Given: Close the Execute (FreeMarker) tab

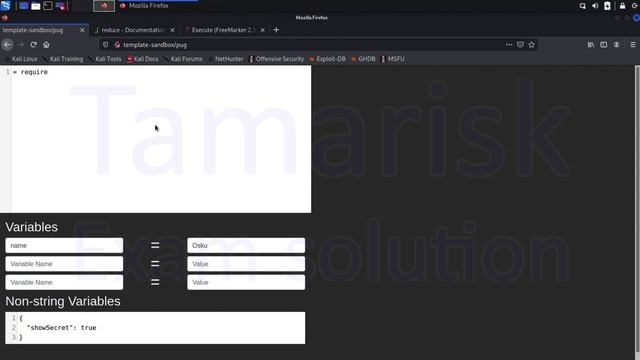Looking at the screenshot, I should pos(262,30).
